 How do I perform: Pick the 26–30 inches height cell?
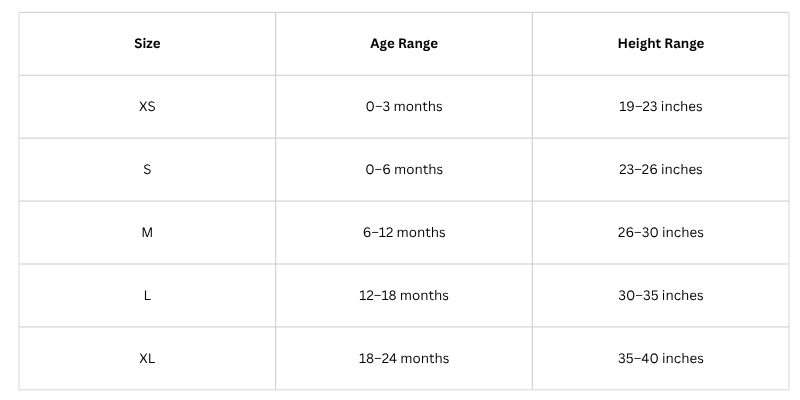pos(660,233)
